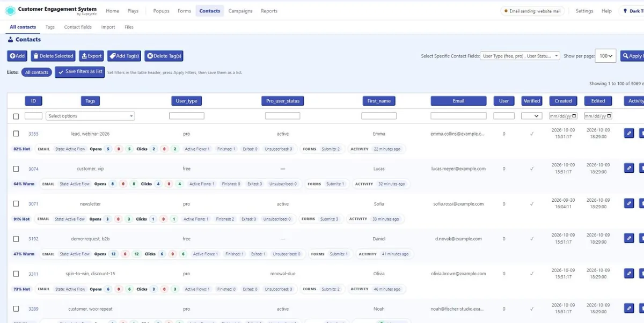This screenshot has width=644, height=323.
Task: Click the 'renewal-due' status in Olivia's row
Action: click(283, 274)
